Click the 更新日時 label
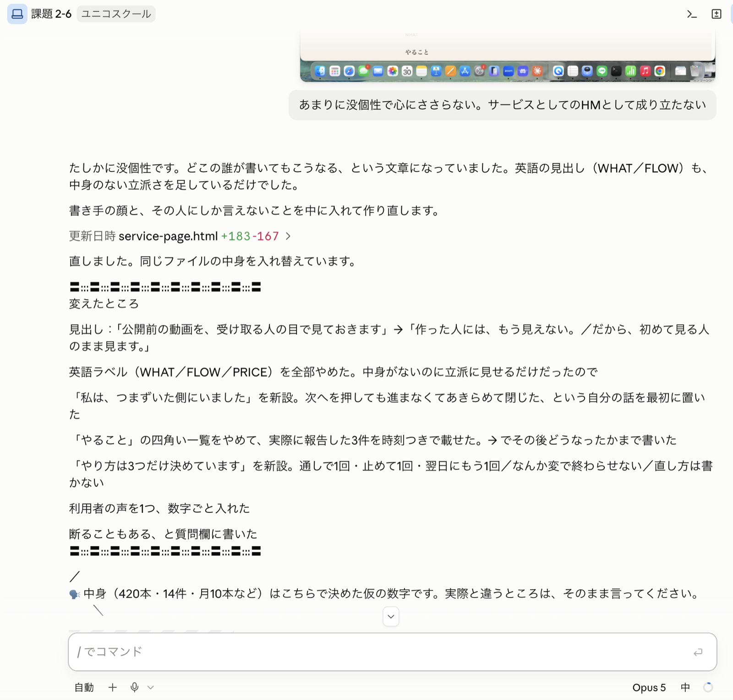Screen dimensions: 733x700 point(92,236)
